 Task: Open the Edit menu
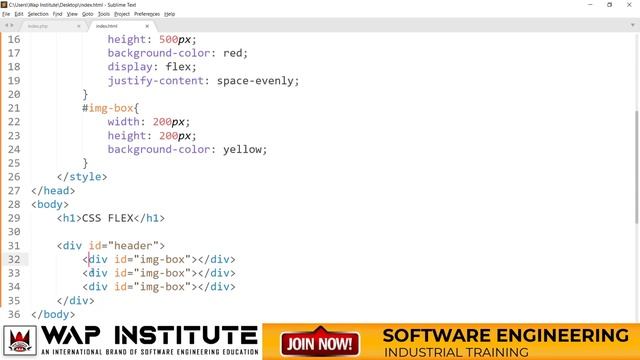pyautogui.click(x=19, y=14)
